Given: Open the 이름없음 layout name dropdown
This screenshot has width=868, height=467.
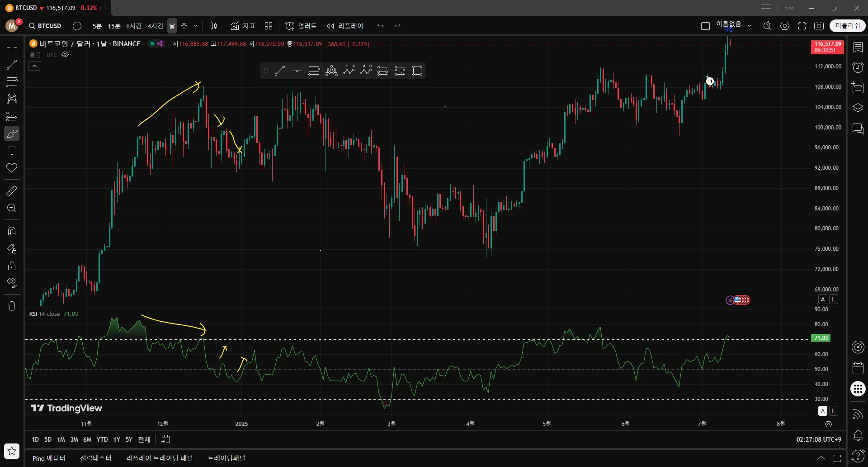Looking at the screenshot, I should [x=749, y=26].
